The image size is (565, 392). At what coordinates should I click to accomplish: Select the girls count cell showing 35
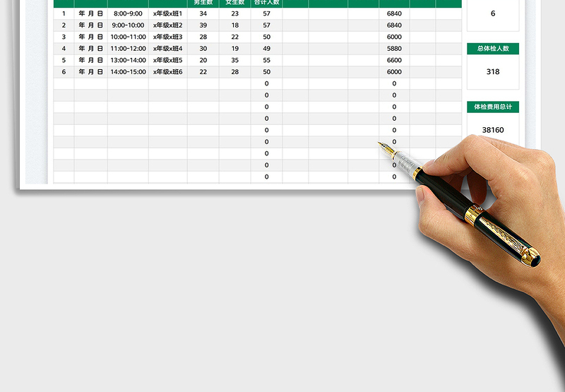234,60
